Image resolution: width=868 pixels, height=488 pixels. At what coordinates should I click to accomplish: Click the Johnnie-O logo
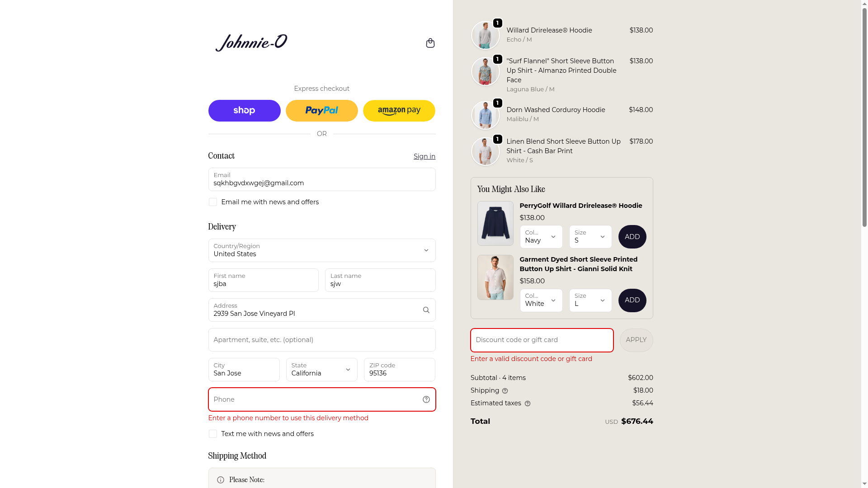251,43
